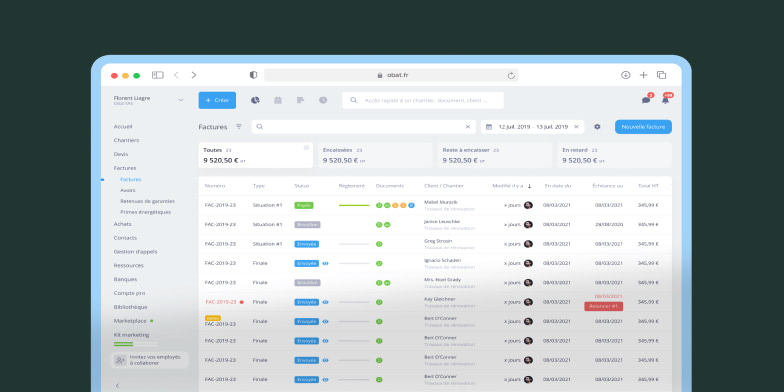Select the Toutes summary tab
This screenshot has height=392, width=784.
[256, 155]
